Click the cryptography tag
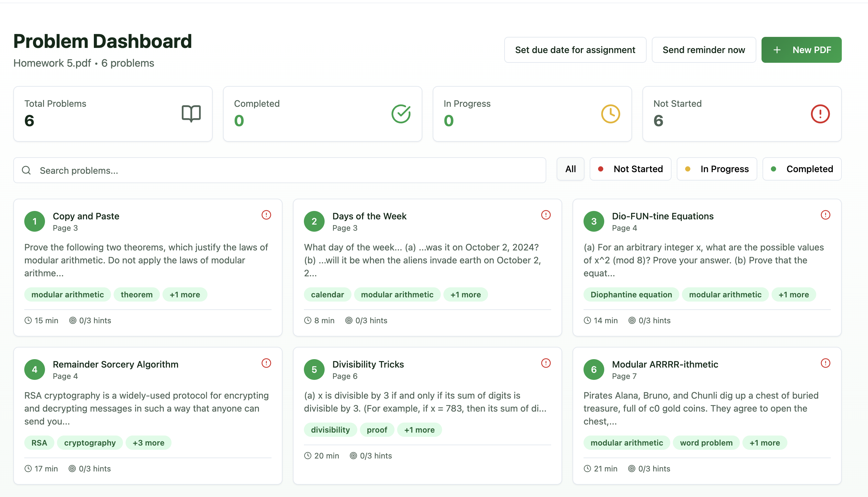This screenshot has width=868, height=497. [90, 443]
